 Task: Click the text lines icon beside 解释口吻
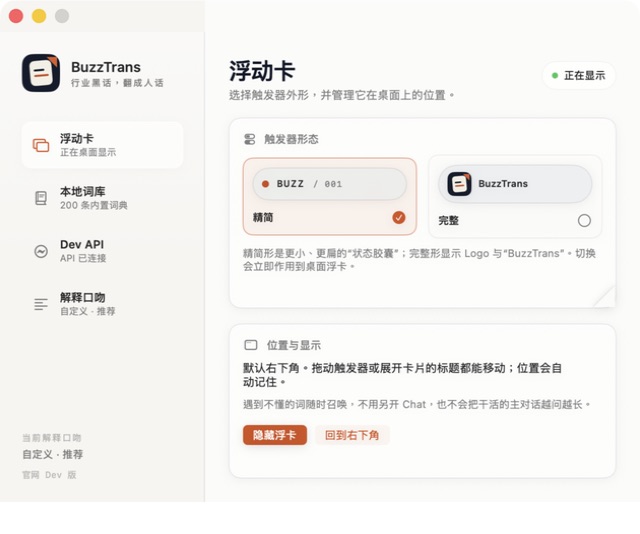(41, 304)
